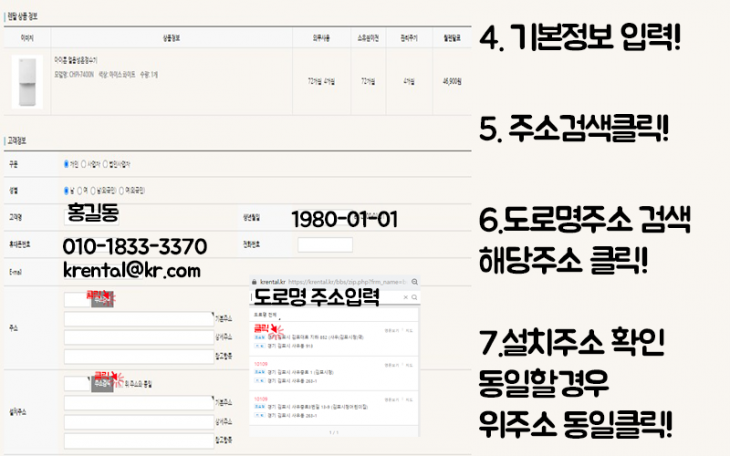Screen dimensions: 730x456
Task: Choose the 남(외국인) gender radio
Action: pos(93,191)
